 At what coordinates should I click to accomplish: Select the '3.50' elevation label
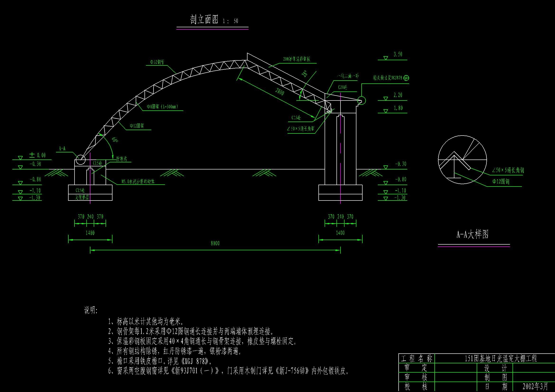point(398,54)
